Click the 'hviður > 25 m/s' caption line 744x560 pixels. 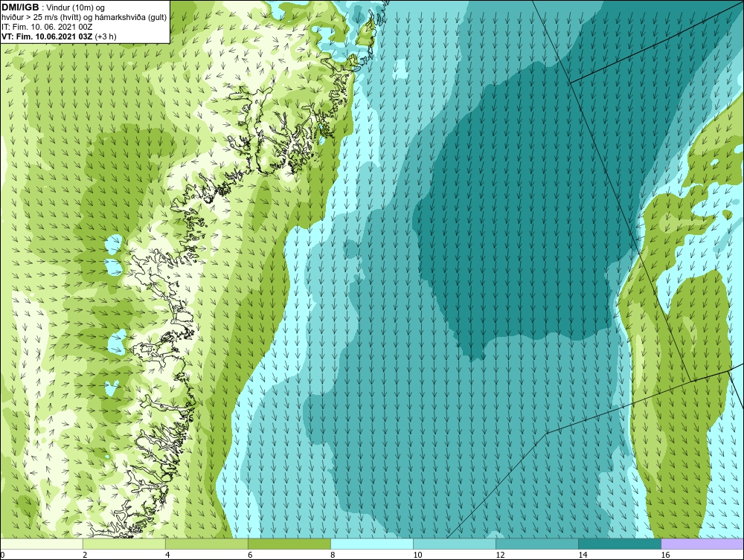tap(84, 17)
